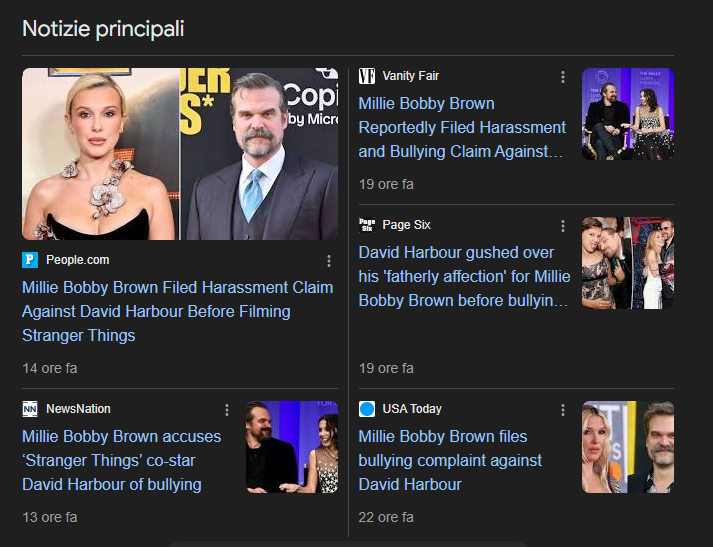Click the NewsNation article thumbnail
The height and width of the screenshot is (547, 713).
292,447
